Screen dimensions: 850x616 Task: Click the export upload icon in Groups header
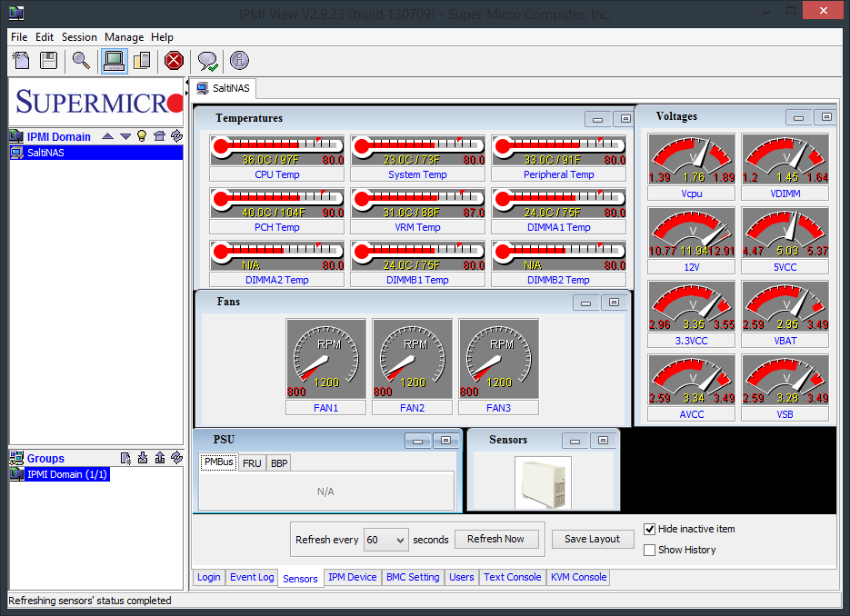160,458
